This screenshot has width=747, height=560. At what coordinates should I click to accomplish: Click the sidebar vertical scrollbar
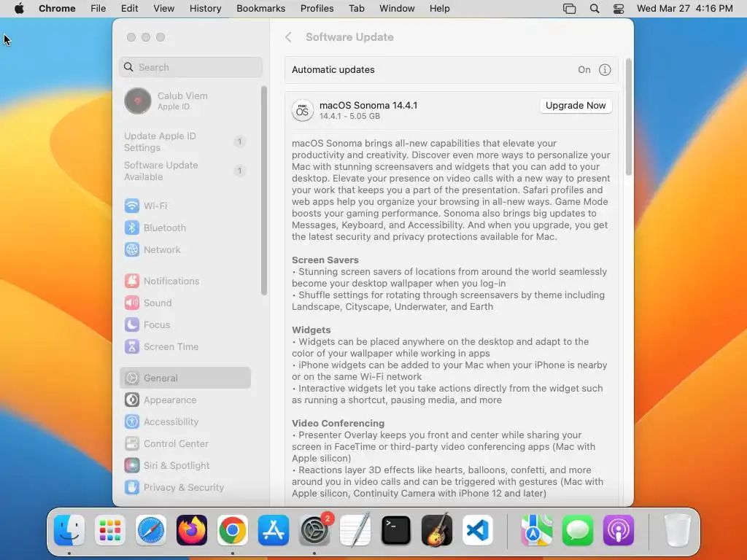(263, 190)
